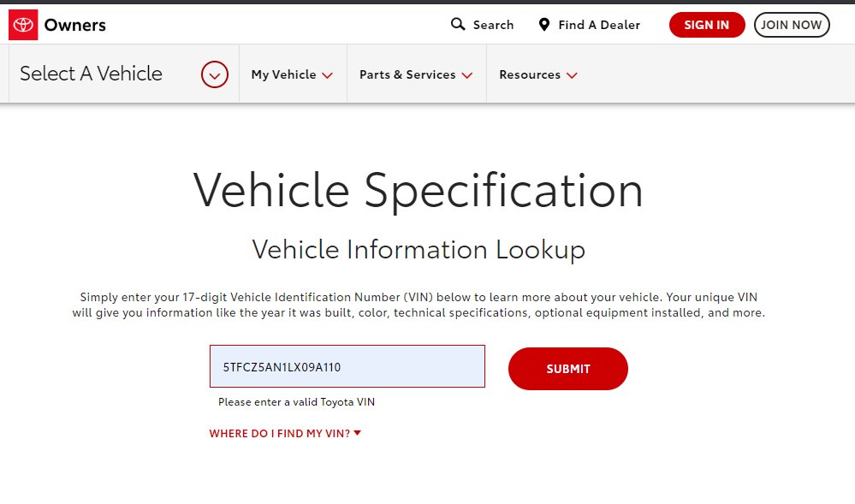Click the Vehicle Information Lookup subheading
This screenshot has width=855, height=504.
click(419, 250)
